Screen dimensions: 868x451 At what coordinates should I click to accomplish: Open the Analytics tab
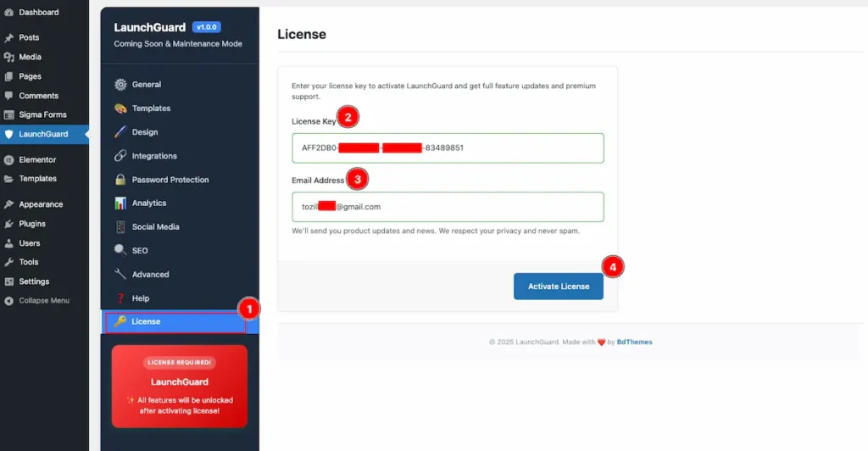click(x=180, y=203)
